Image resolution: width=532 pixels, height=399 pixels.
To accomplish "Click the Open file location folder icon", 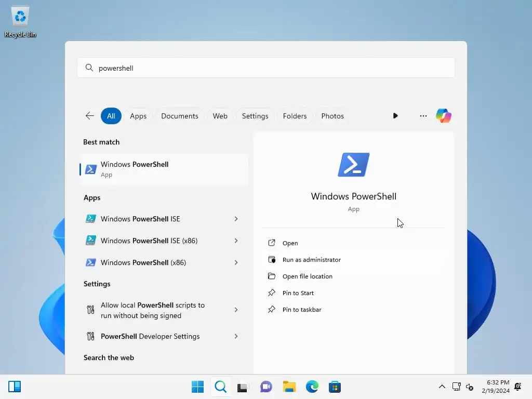I will click(x=271, y=276).
